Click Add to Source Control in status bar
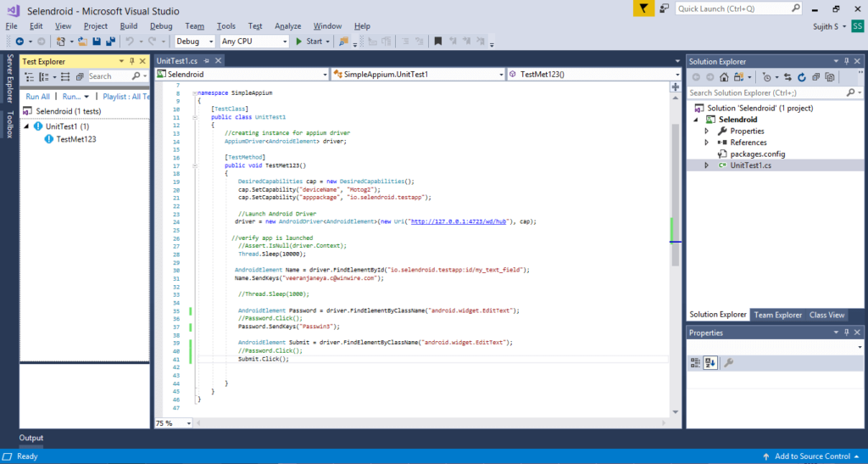 (813, 456)
